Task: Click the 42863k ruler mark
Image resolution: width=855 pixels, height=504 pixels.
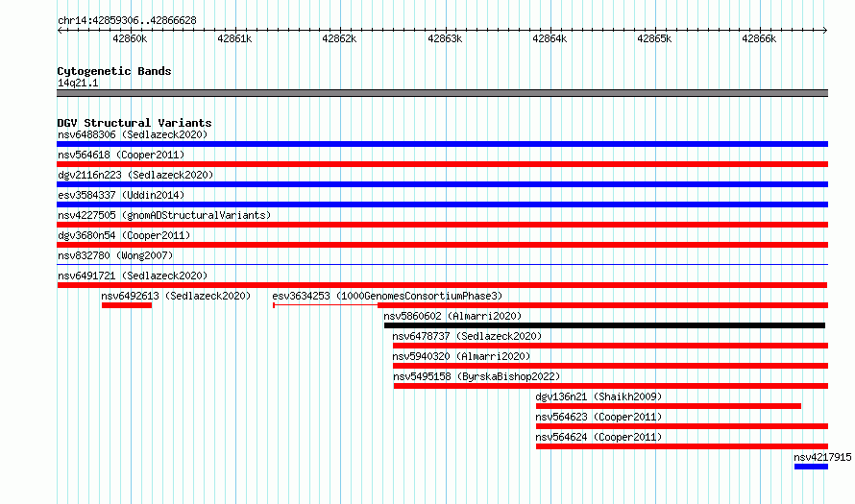Action: [x=445, y=38]
